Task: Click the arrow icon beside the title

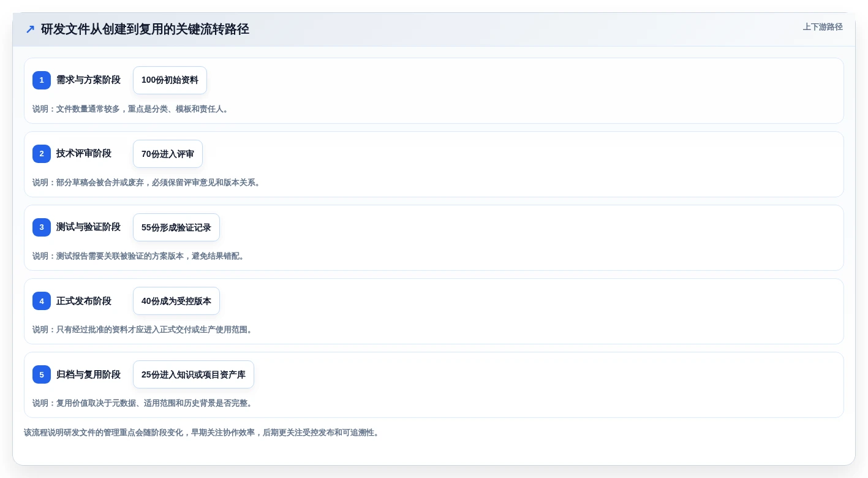Action: tap(30, 29)
